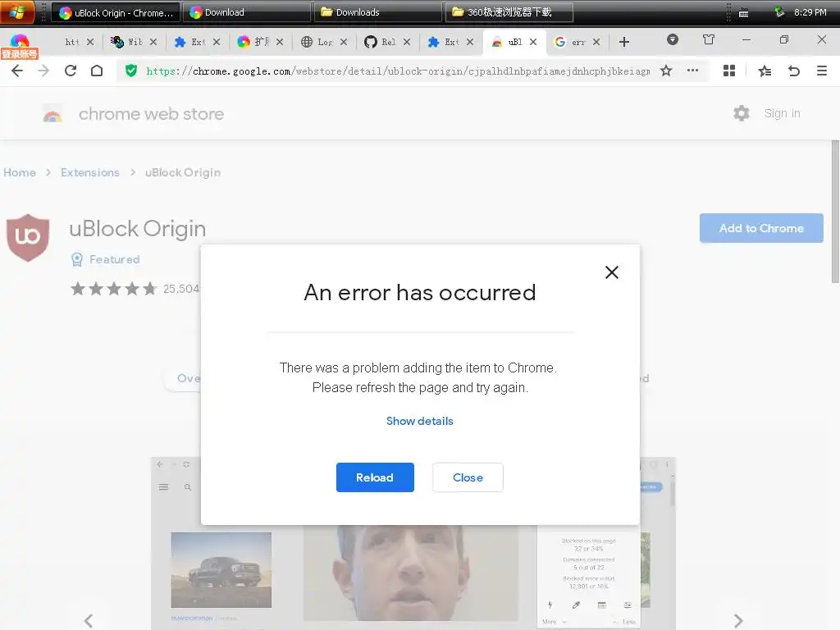Open the browser hamburger main menu
The image size is (840, 630).
pos(822,71)
